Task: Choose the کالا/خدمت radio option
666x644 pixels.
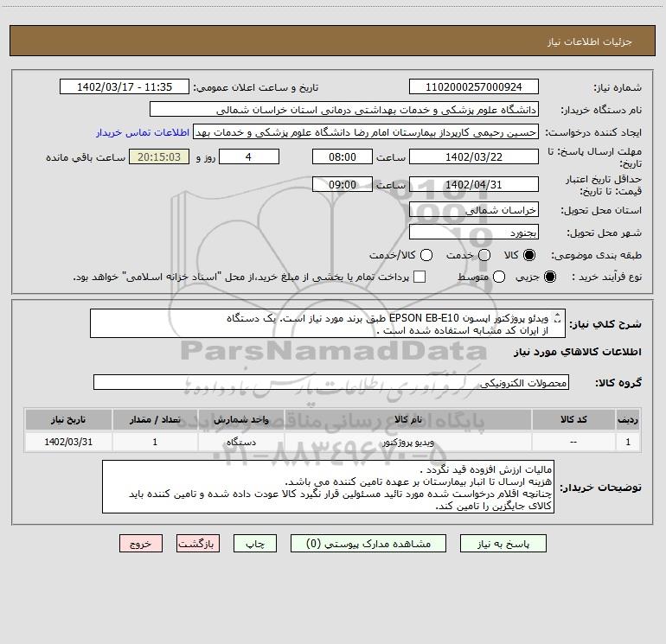Action: pos(426,255)
